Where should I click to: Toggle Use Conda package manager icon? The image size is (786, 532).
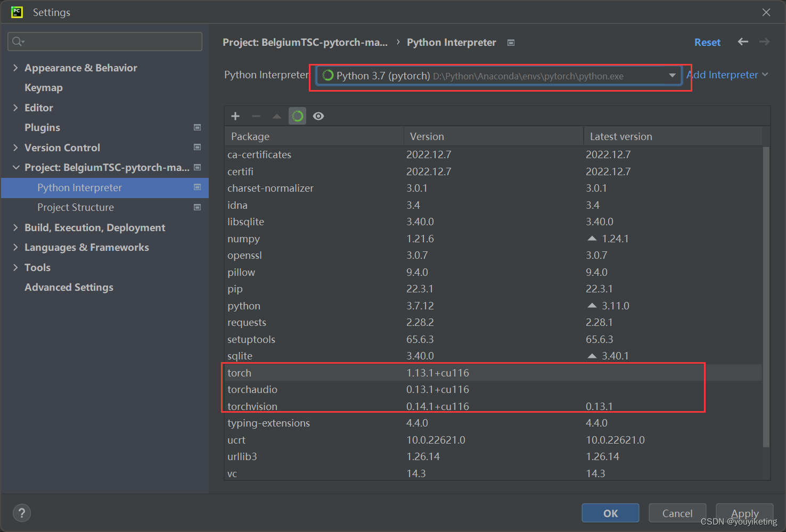click(x=298, y=116)
